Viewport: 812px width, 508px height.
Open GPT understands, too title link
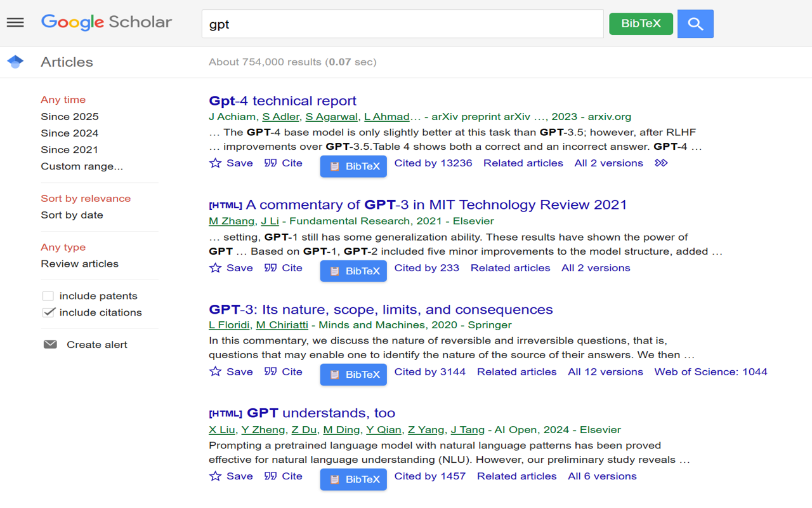coord(321,413)
